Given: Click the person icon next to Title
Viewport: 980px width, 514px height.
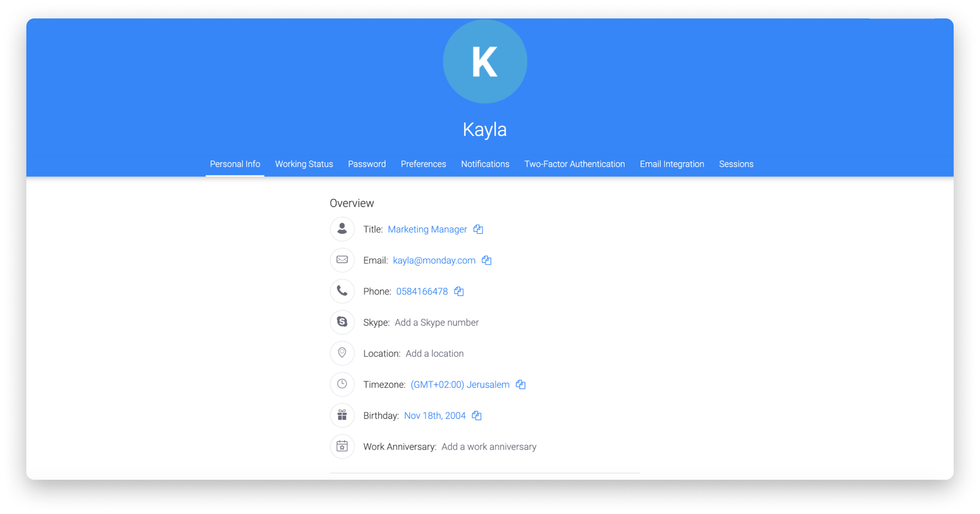Looking at the screenshot, I should tap(342, 229).
